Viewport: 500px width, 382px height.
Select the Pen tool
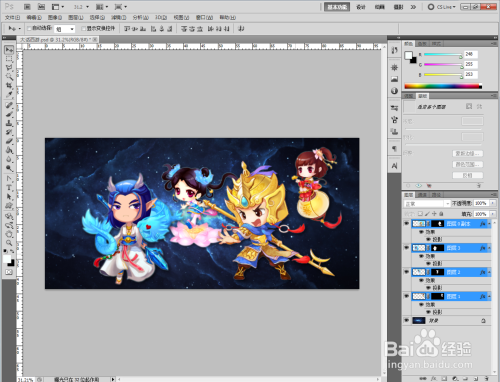pos(9,179)
